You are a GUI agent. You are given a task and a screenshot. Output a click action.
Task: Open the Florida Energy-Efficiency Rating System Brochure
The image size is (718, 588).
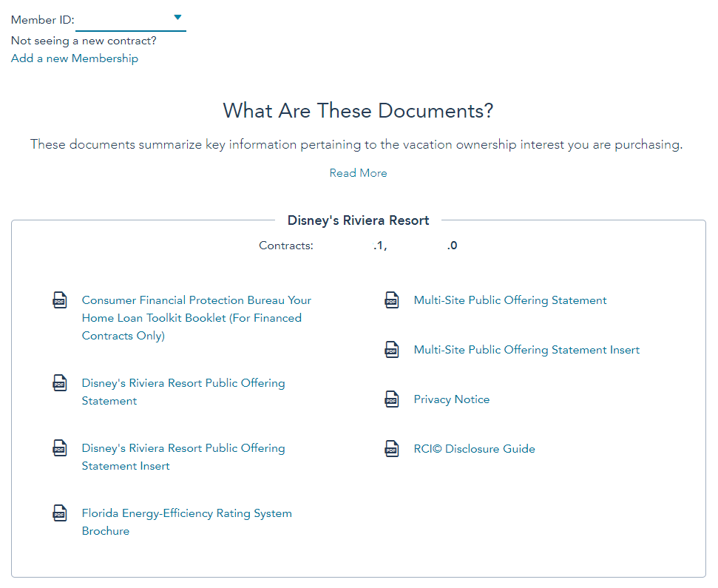coord(186,521)
